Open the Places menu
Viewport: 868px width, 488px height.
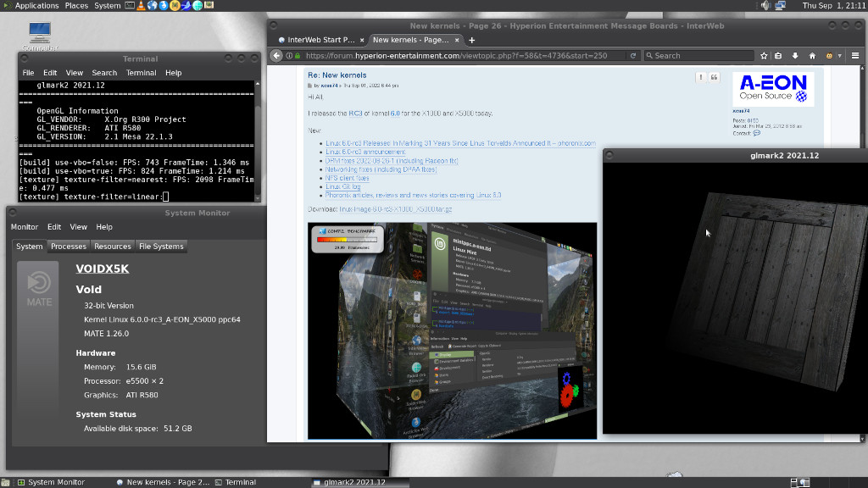coord(76,6)
